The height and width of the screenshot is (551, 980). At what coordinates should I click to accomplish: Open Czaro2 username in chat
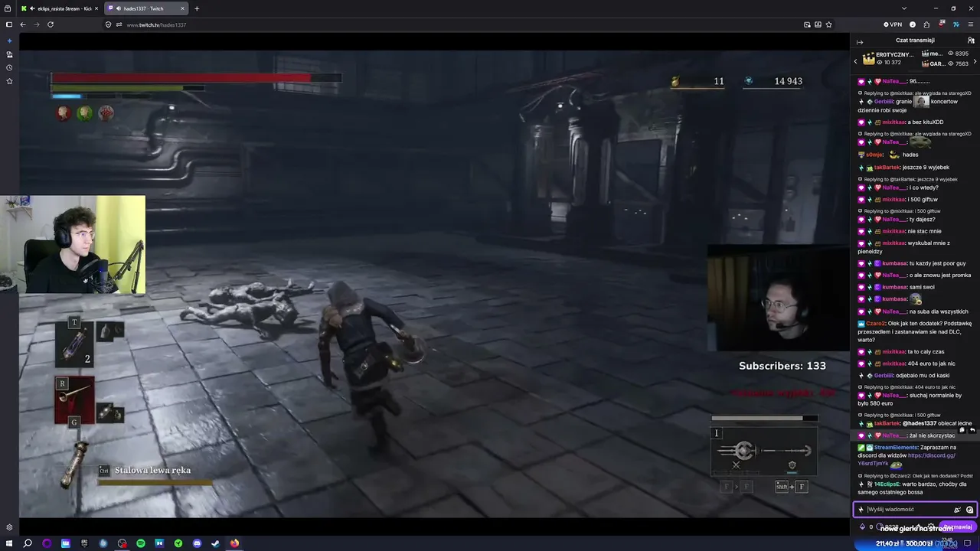pyautogui.click(x=877, y=324)
